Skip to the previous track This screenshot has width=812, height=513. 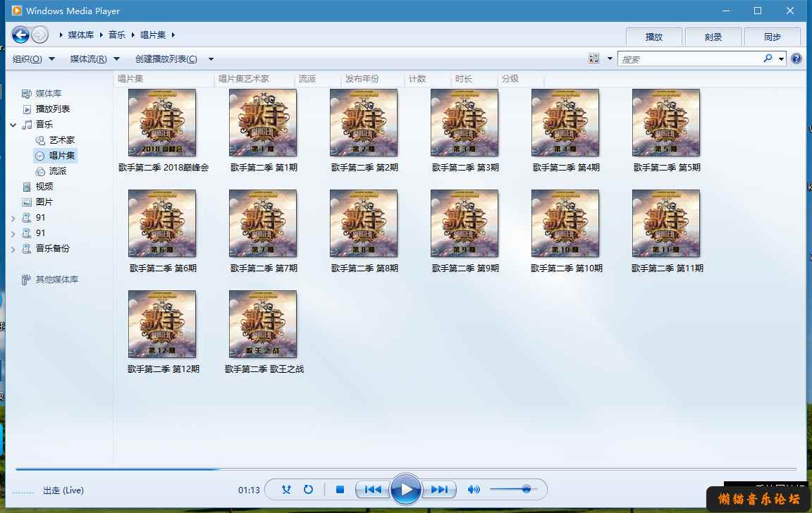point(372,489)
